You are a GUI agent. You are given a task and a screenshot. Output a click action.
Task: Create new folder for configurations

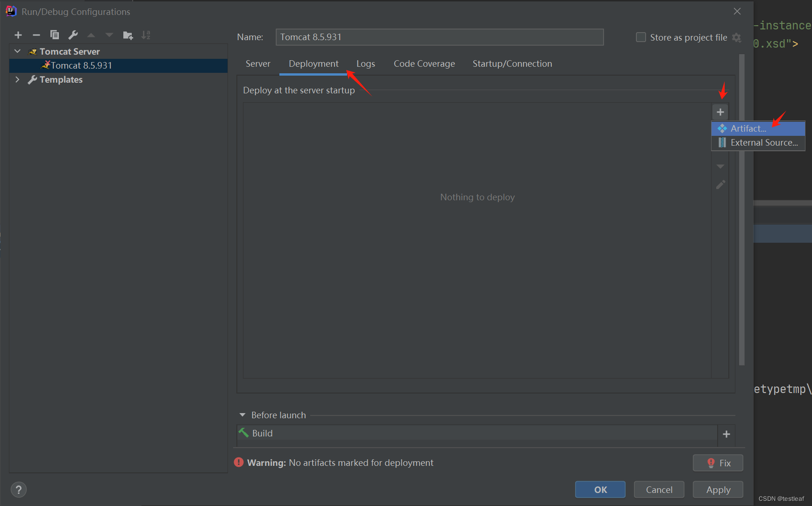(x=128, y=35)
